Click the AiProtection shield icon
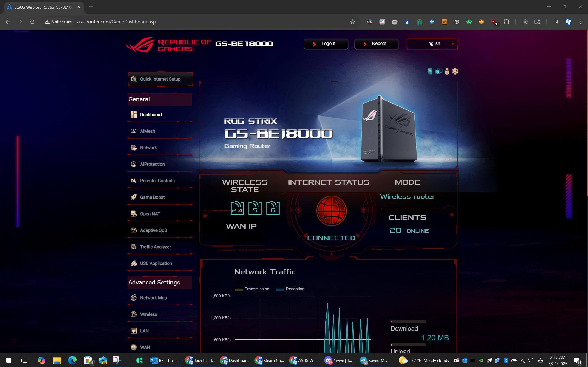588x367 pixels. (x=134, y=164)
